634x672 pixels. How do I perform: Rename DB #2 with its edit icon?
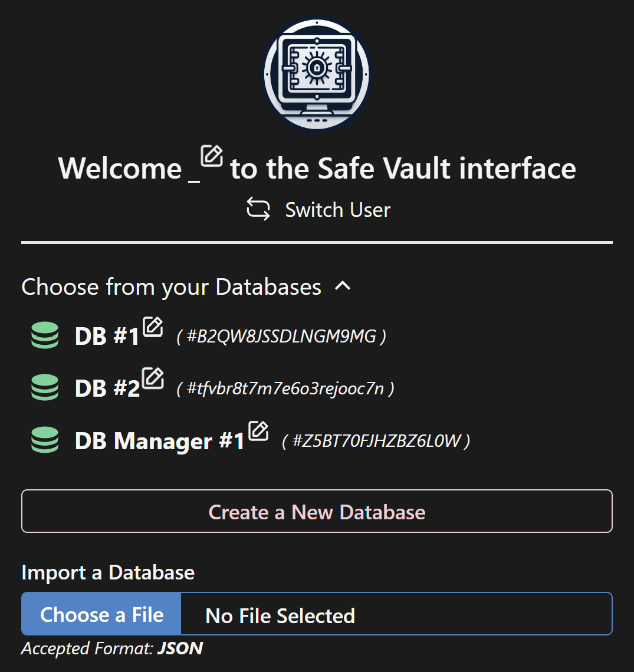point(153,378)
